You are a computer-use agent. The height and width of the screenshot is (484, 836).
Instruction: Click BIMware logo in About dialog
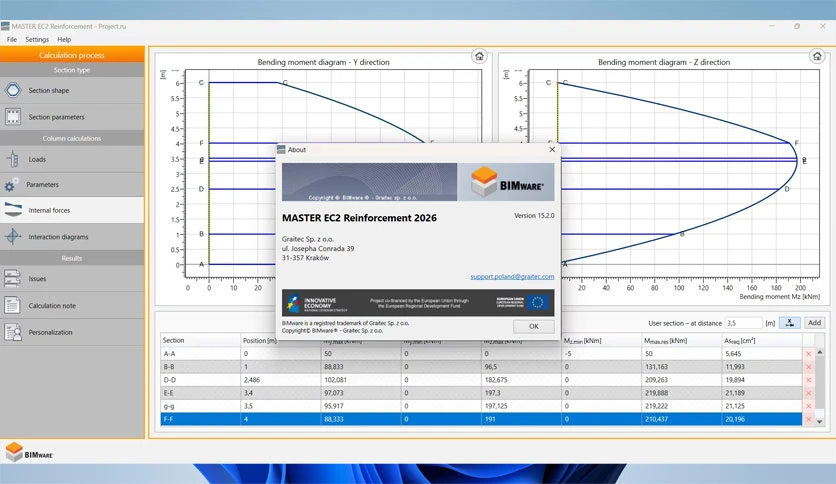click(507, 182)
